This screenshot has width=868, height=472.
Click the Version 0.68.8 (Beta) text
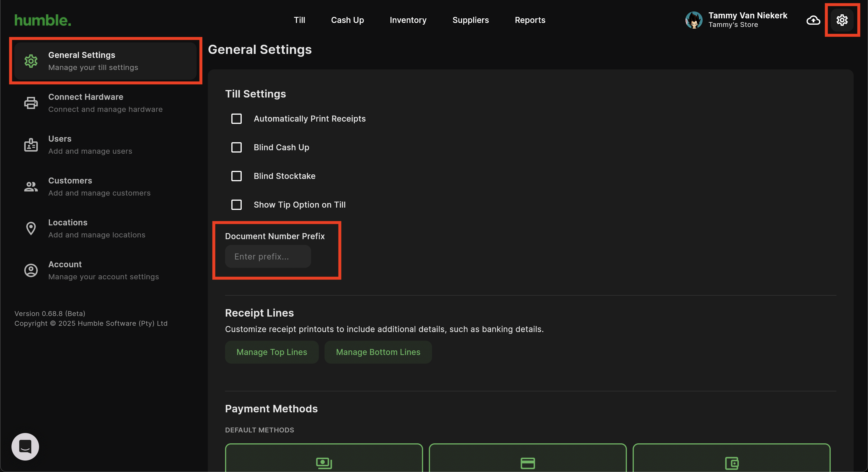[50, 313]
